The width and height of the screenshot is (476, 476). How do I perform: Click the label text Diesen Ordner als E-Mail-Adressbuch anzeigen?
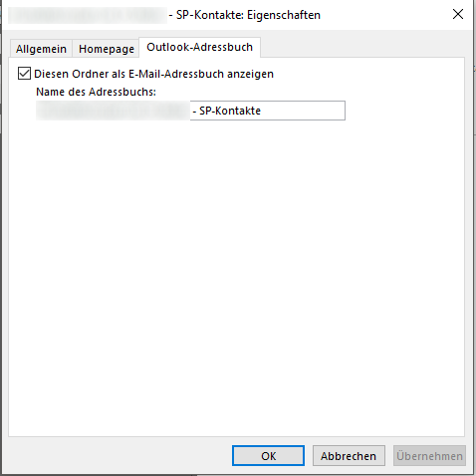click(153, 74)
